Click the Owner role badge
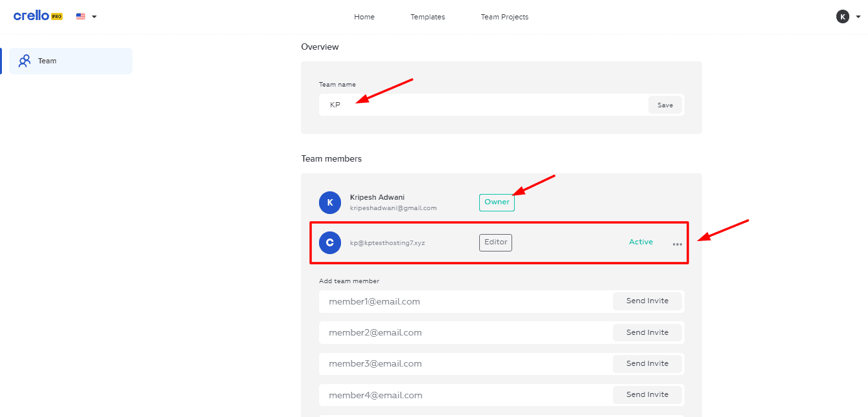The height and width of the screenshot is (417, 868). tap(497, 202)
